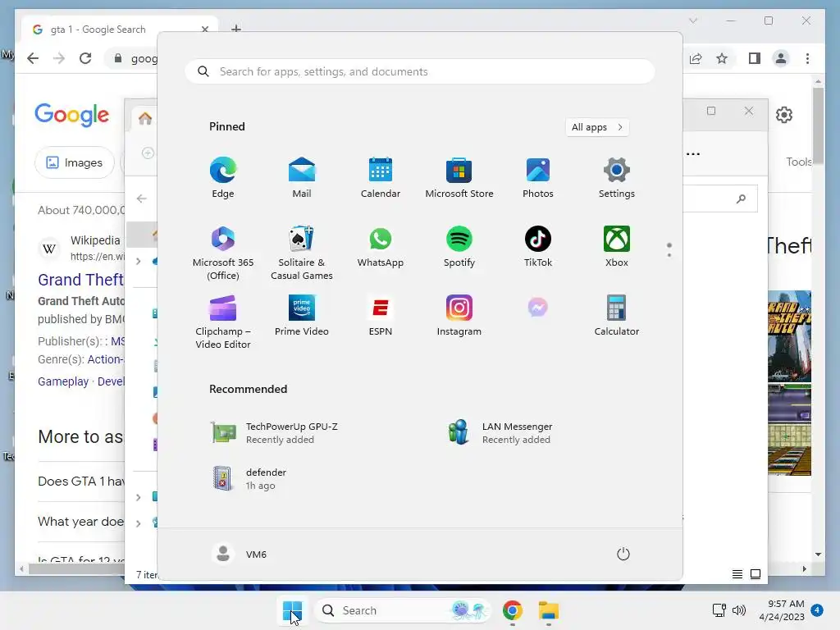This screenshot has height=630, width=840.
Task: Open the Gameplay link under Wikipedia result
Action: [x=63, y=381]
